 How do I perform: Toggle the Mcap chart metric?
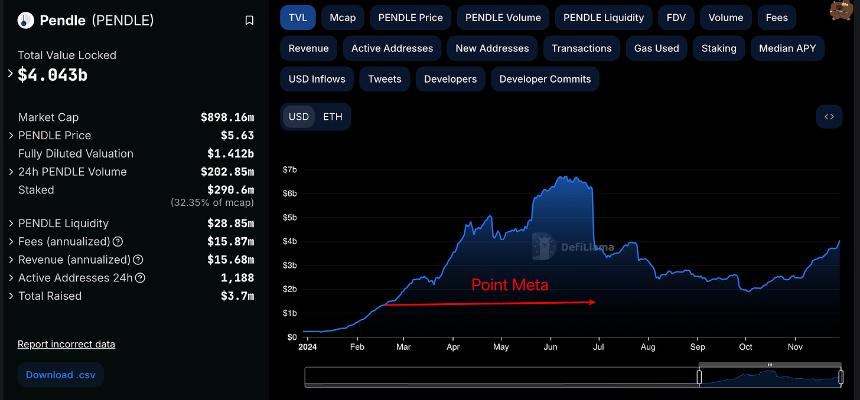[x=343, y=18]
